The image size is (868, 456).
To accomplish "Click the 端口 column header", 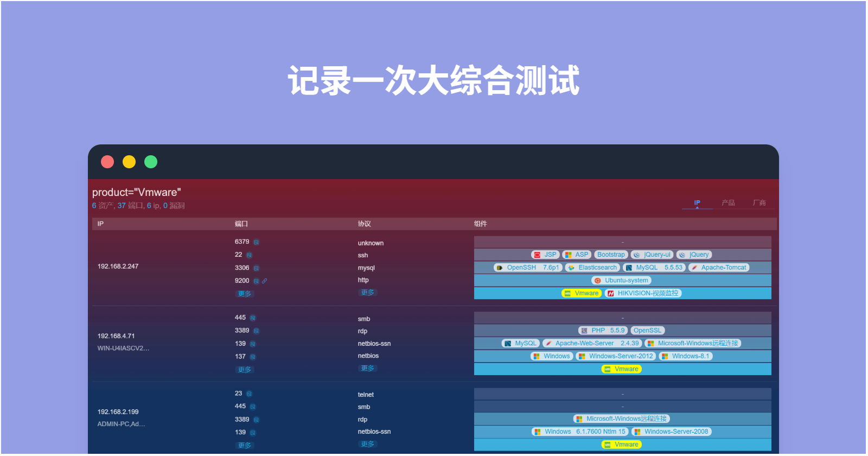I will 241,224.
